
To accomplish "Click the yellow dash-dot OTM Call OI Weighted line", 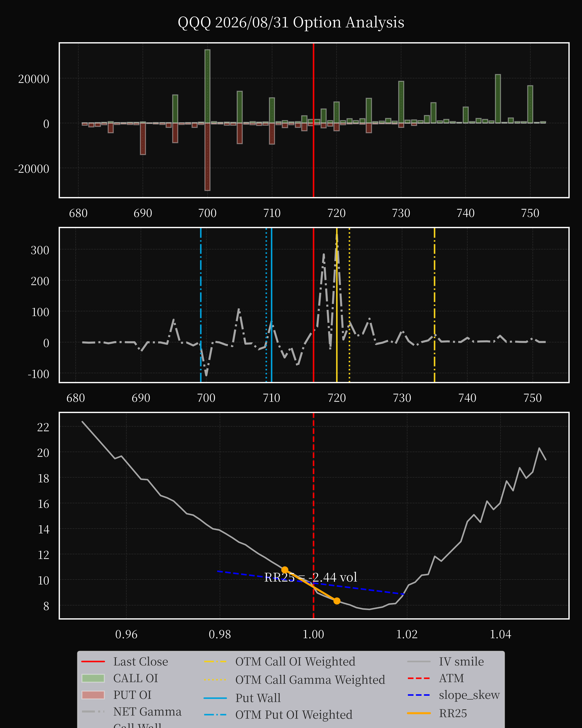I will tap(435, 305).
